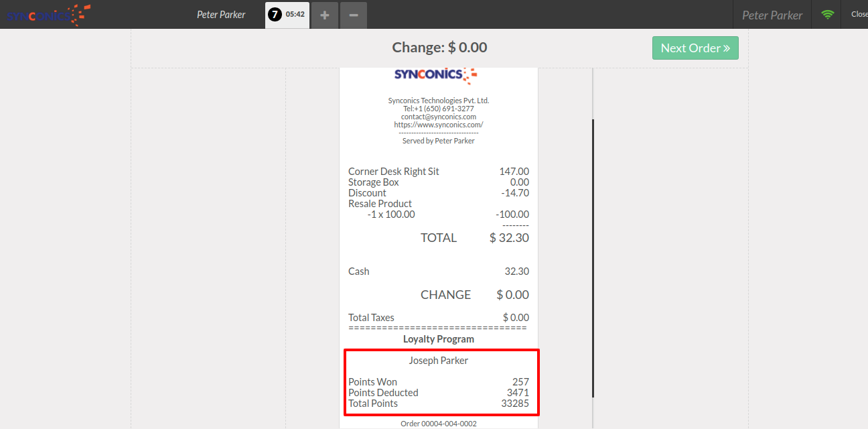Click Close in the top-right corner
Viewport: 868px width, 429px height.
point(859,14)
